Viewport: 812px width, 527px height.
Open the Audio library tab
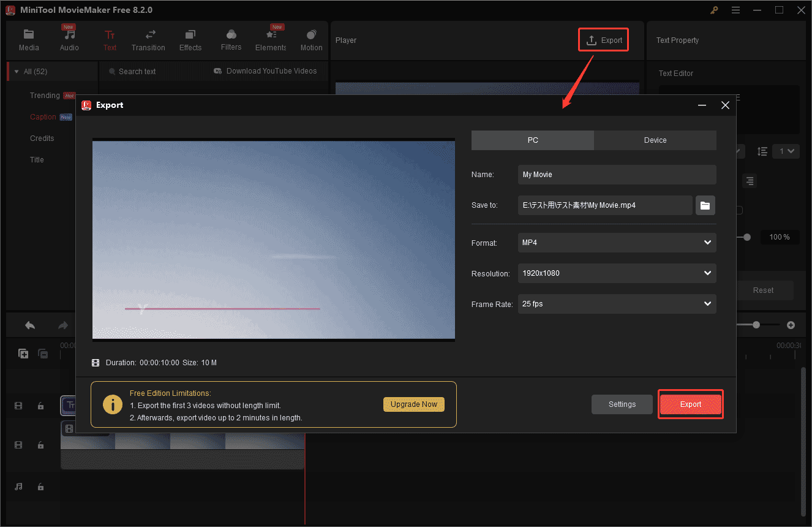click(x=69, y=40)
